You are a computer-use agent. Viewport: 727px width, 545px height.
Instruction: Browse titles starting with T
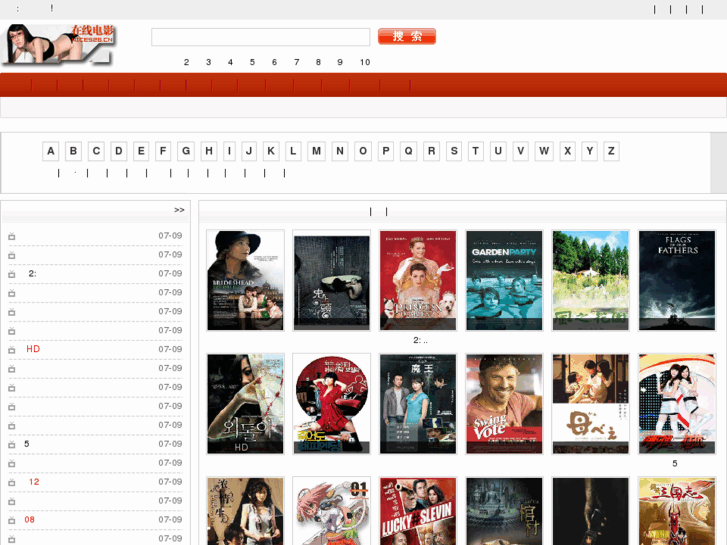pyautogui.click(x=475, y=151)
